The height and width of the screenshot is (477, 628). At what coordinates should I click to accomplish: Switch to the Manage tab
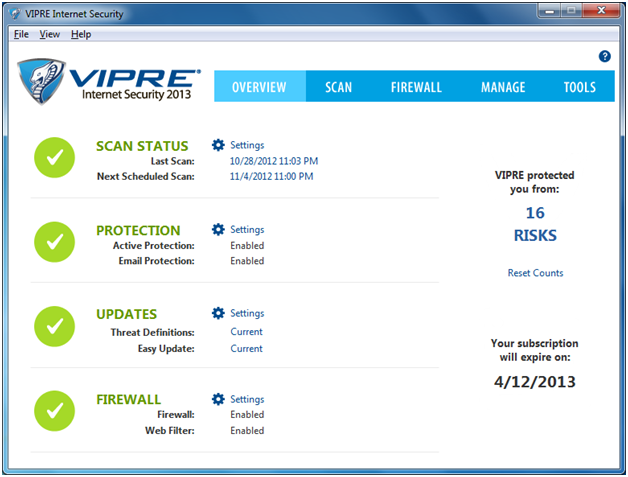[x=503, y=87]
